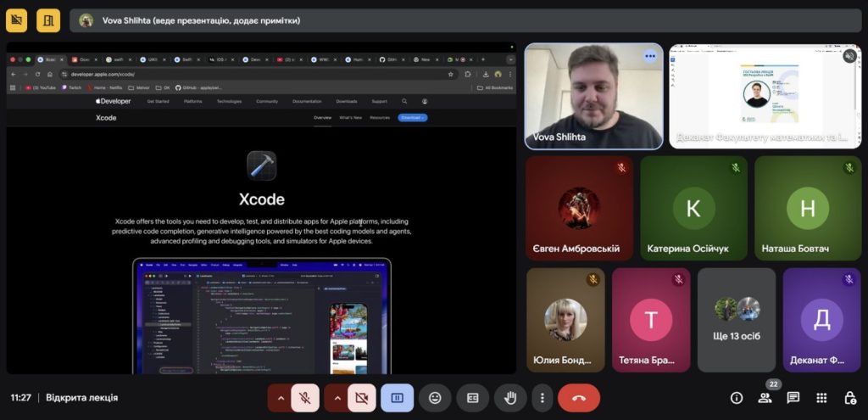This screenshot has height=420, width=868.
Task: Show the people list with 22 badge
Action: [765, 398]
